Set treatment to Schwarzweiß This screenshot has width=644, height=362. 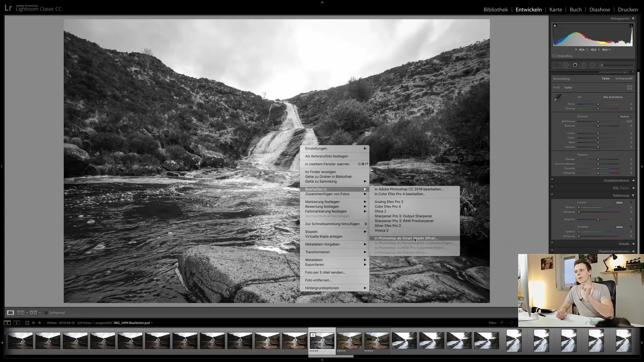[624, 78]
